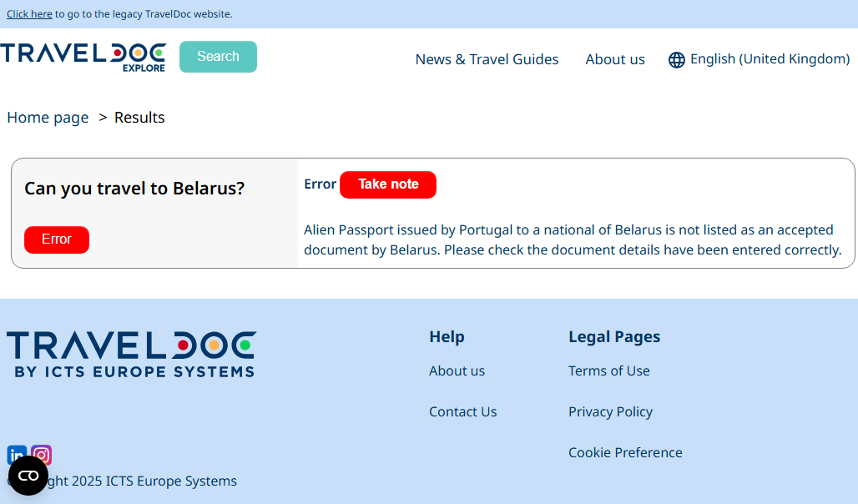Viewport: 858px width, 504px height.
Task: Open the Terms of Use link
Action: pos(608,371)
